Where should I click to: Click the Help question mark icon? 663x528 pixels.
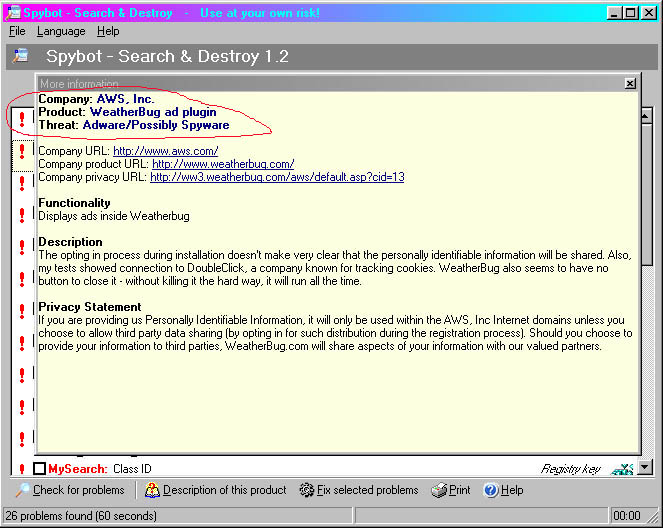click(x=490, y=490)
